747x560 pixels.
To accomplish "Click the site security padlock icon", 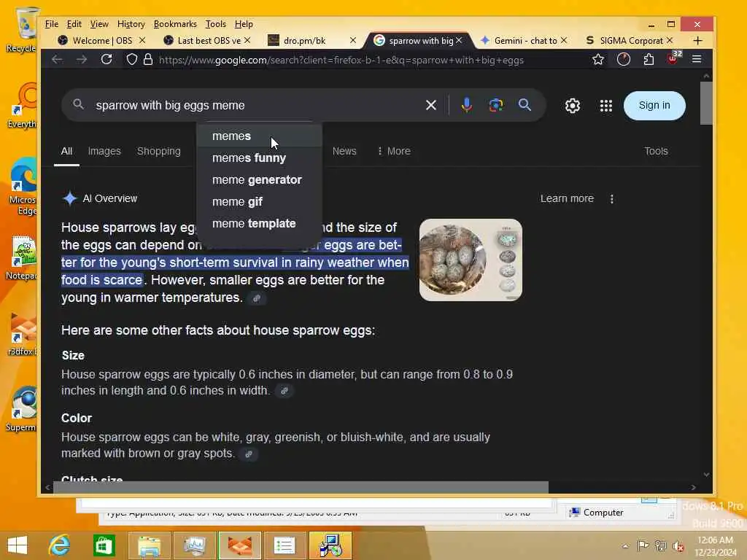I will [148, 60].
